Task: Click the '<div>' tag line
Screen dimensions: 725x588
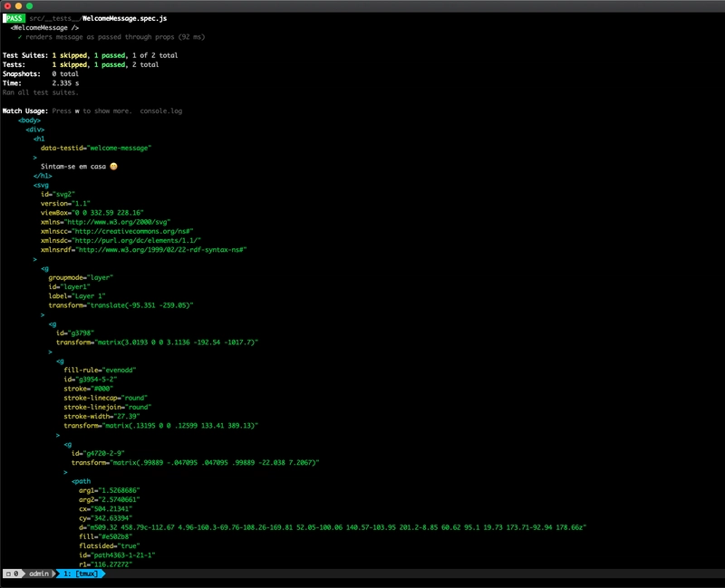Action: pos(34,130)
